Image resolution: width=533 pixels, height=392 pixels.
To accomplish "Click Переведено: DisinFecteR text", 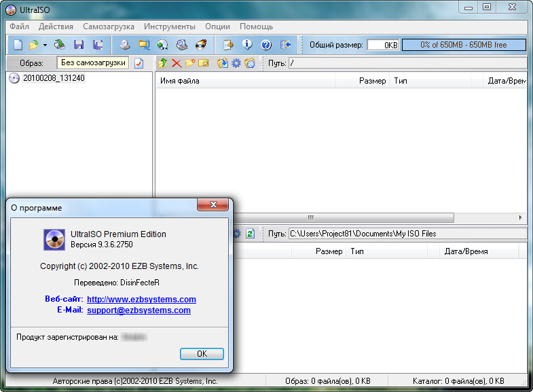I will pyautogui.click(x=117, y=283).
